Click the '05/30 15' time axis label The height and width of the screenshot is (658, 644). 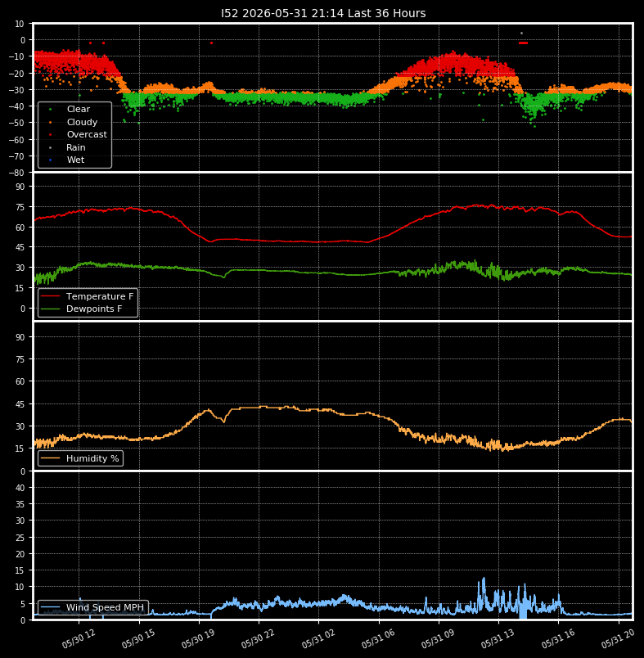[138, 639]
